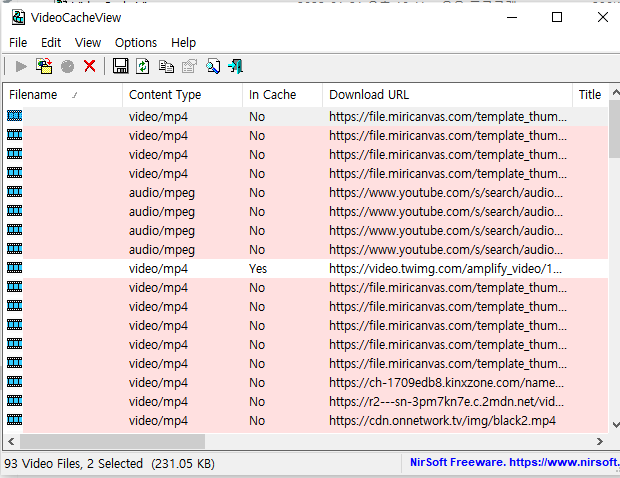The image size is (620, 478).
Task: Click the film icon of the onnetwork.tv row
Action: (15, 420)
